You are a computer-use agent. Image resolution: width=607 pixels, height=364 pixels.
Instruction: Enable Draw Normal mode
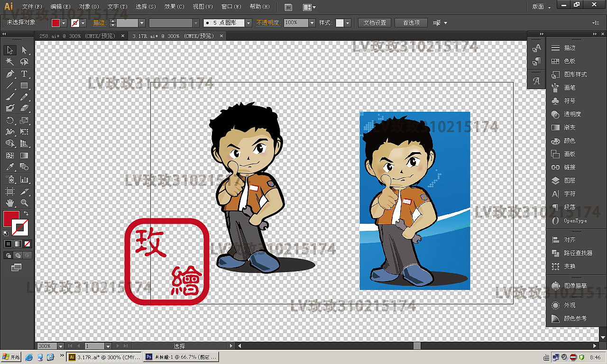[8, 255]
